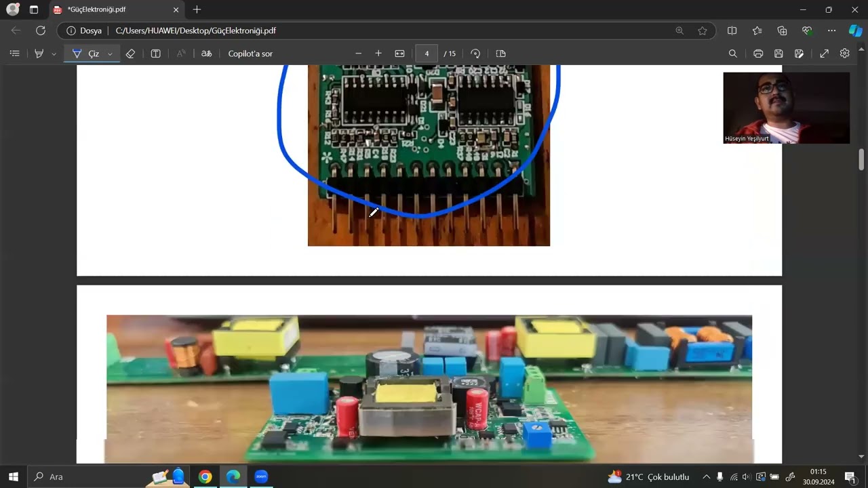Open Zoom from the taskbar

tap(261, 476)
